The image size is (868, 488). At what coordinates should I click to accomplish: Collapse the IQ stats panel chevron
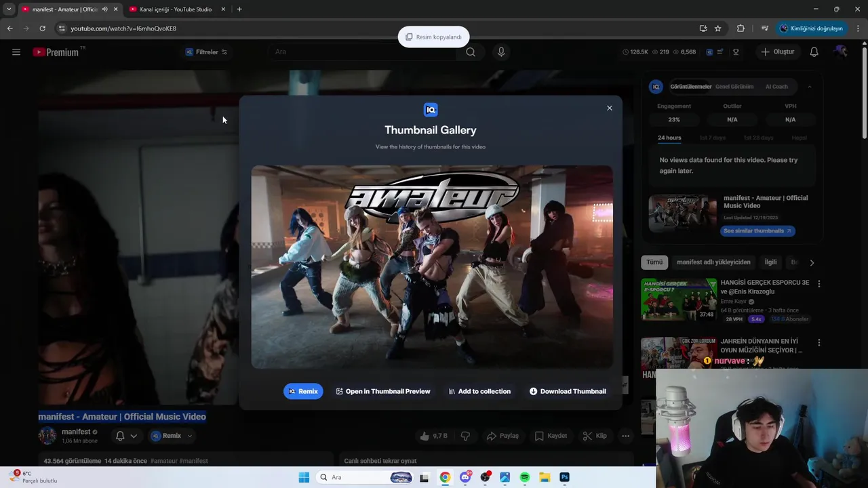click(809, 87)
